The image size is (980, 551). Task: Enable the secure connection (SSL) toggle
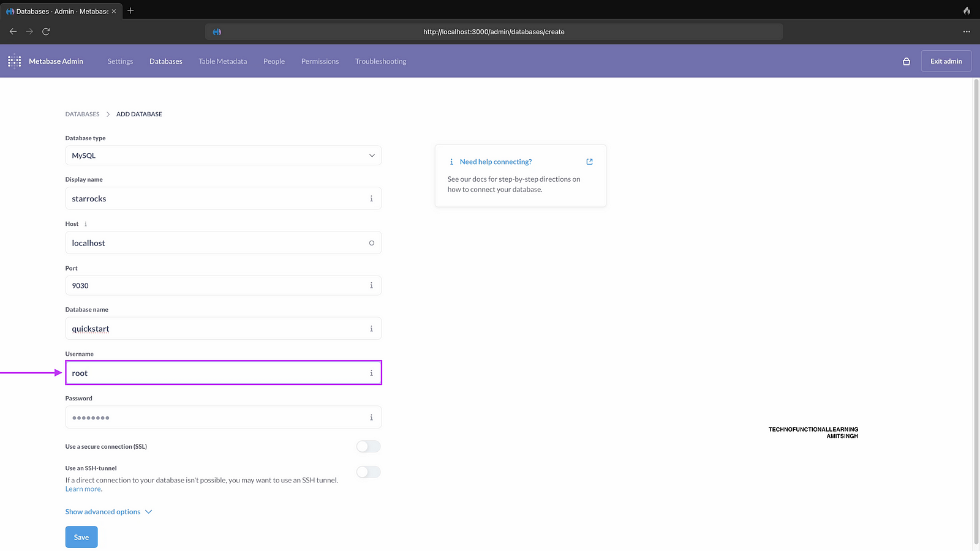(x=368, y=446)
